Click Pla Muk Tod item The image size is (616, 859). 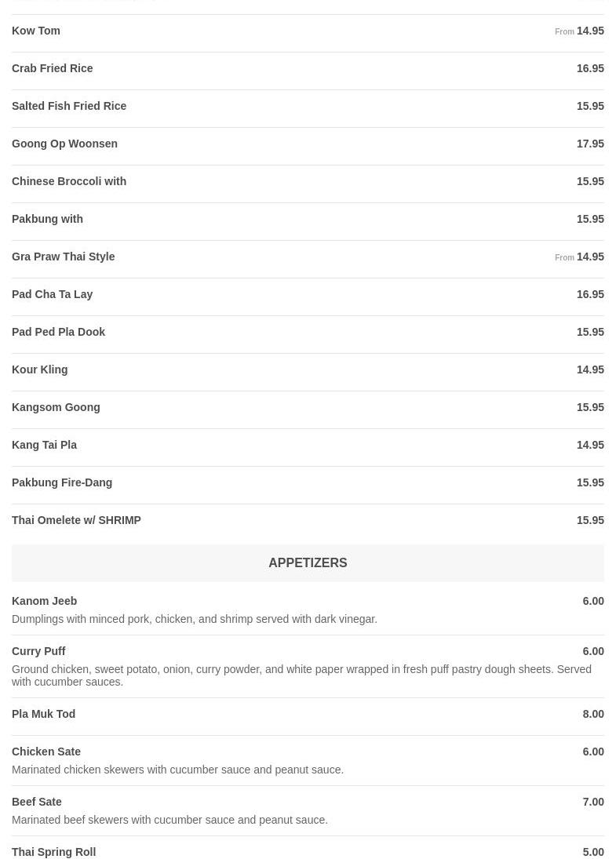(x=44, y=714)
